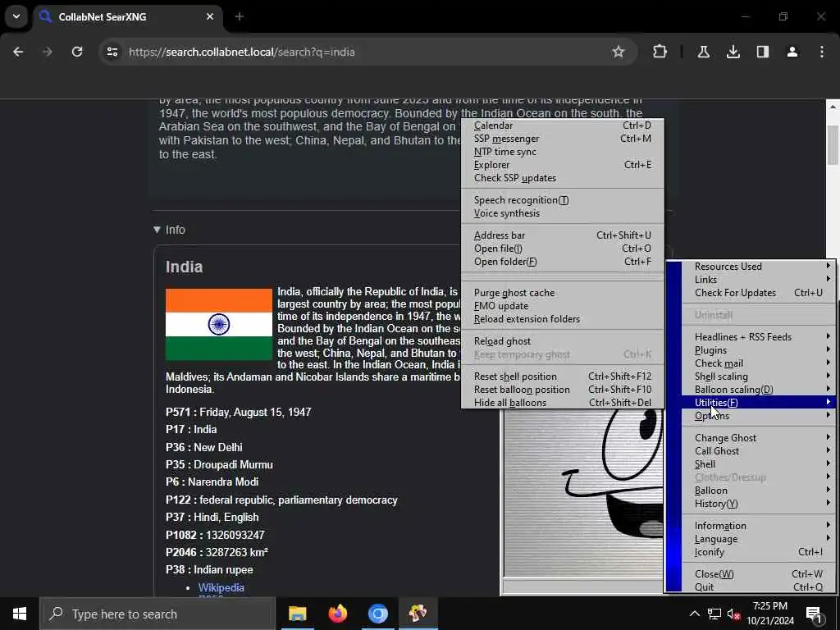
Task: Go back with browser back arrow
Action: pyautogui.click(x=18, y=52)
